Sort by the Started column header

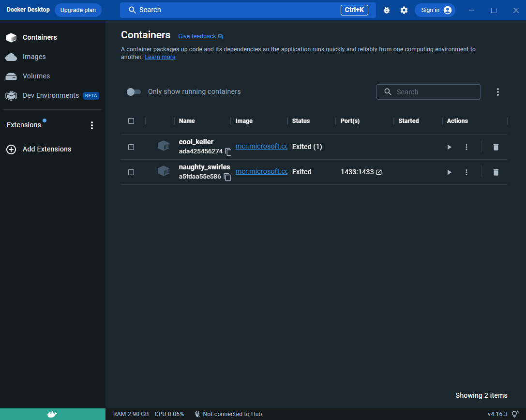click(408, 121)
